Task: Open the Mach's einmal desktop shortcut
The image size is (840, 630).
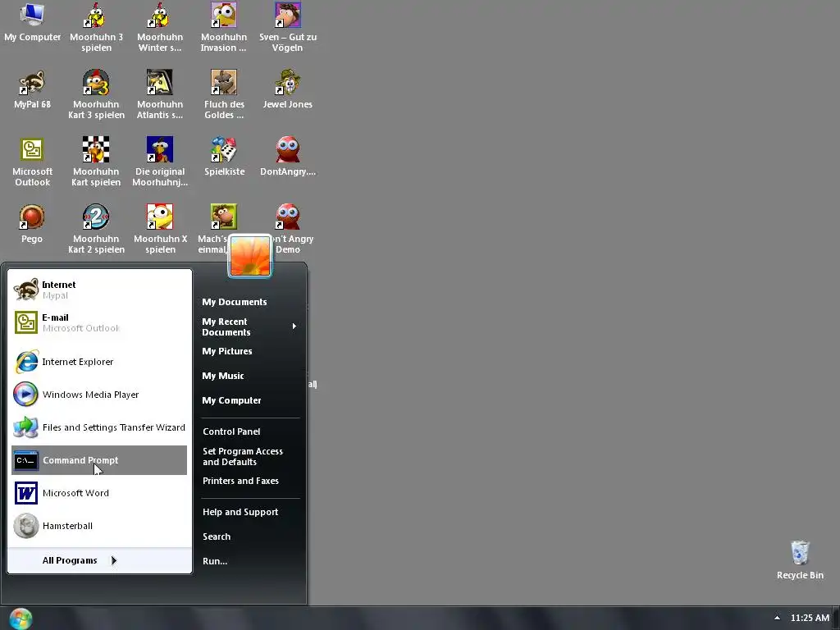Action: point(223,217)
